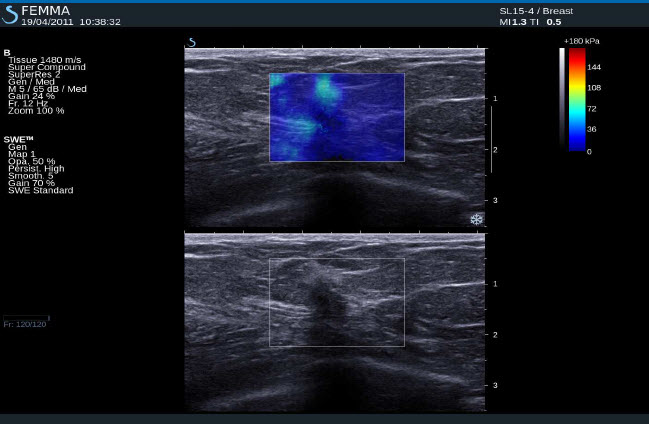Image resolution: width=649 pixels, height=424 pixels.
Task: Click the FEMMA patient name header
Action: (46, 10)
